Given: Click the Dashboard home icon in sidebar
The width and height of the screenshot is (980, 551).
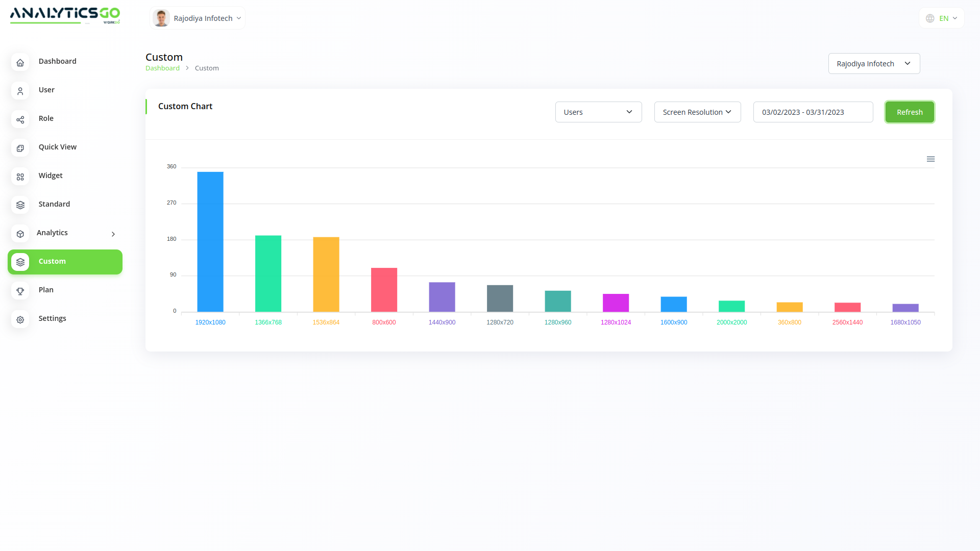Looking at the screenshot, I should tap(20, 62).
